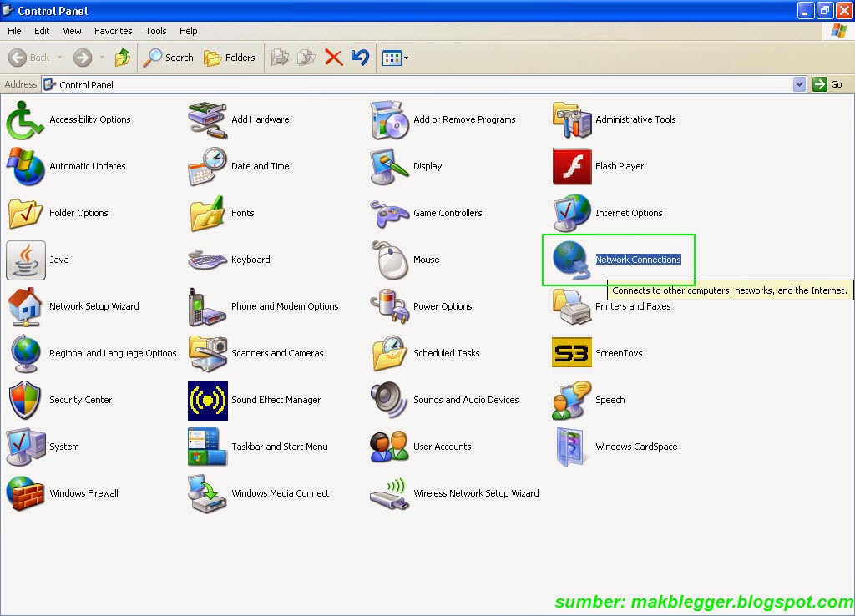This screenshot has height=616, width=855.
Task: Open Printers and Faxes icon
Action: point(571,307)
